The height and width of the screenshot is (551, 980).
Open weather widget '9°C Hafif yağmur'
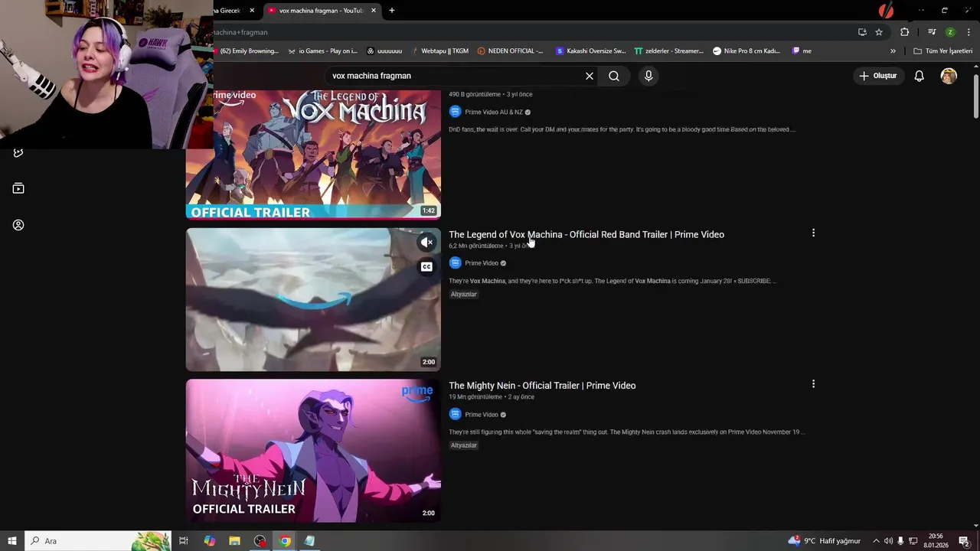click(825, 541)
